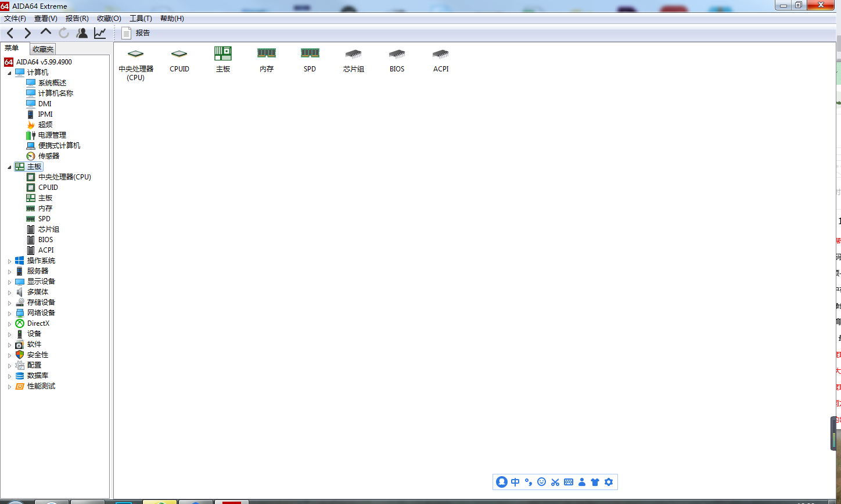This screenshot has width=841, height=504.
Task: Select 计算机名称 in the tree
Action: point(56,93)
